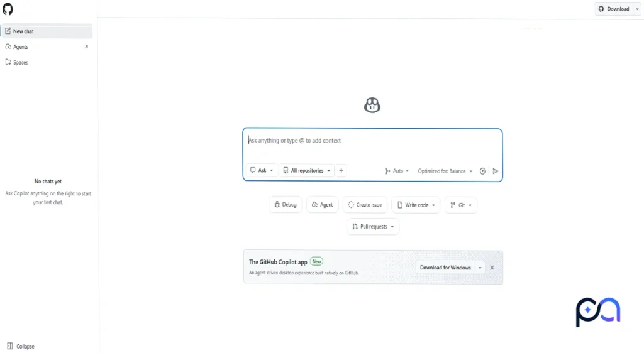Select the Agent suggestion button
The image size is (644, 353).
click(x=323, y=205)
